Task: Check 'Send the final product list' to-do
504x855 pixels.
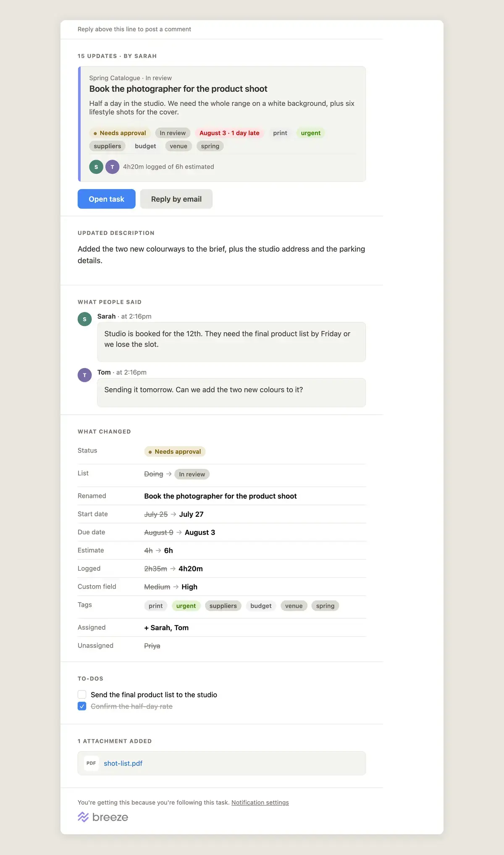Action: tap(82, 695)
